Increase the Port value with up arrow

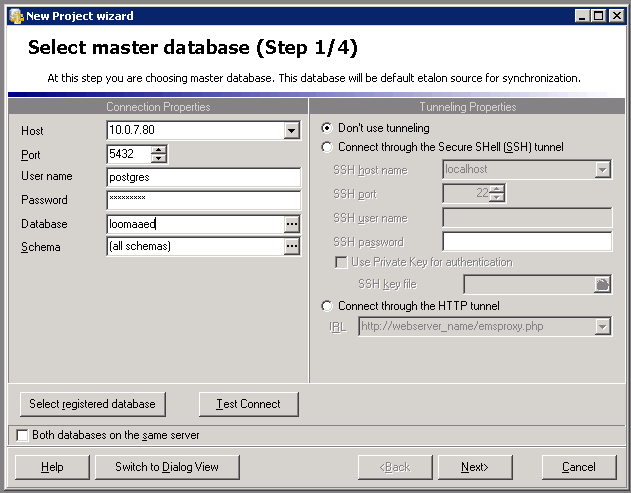pyautogui.click(x=159, y=150)
